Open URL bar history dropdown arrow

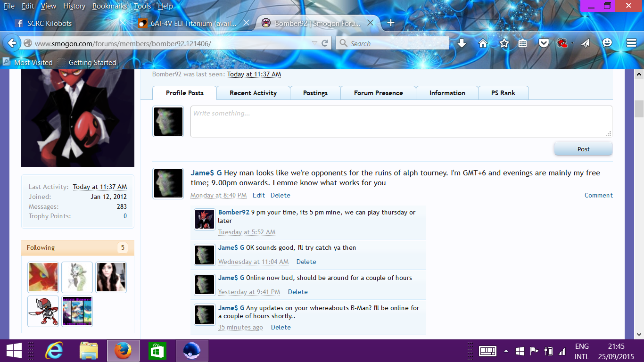315,43
